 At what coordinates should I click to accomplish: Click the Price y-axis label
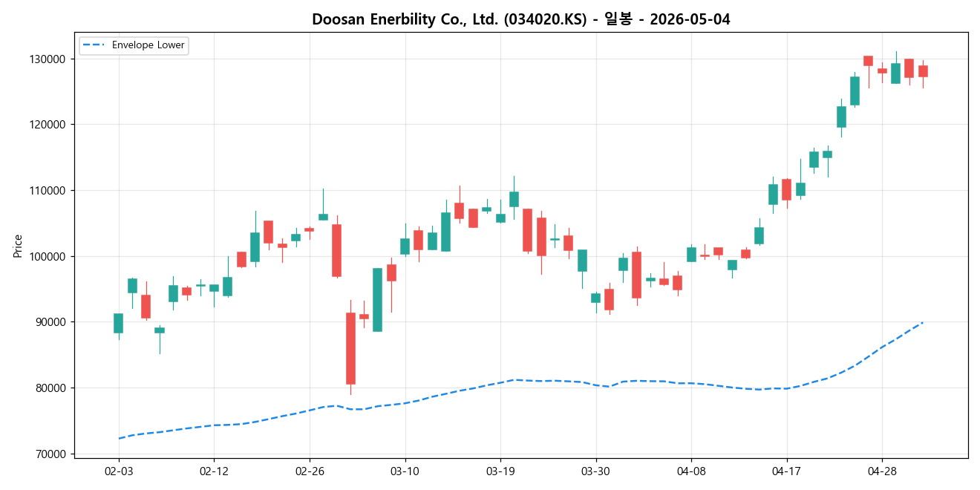18,246
